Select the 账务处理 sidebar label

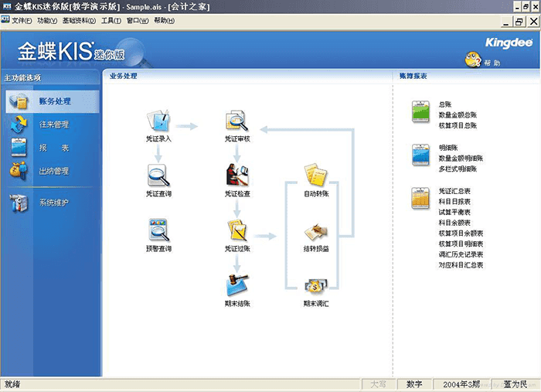pyautogui.click(x=55, y=101)
